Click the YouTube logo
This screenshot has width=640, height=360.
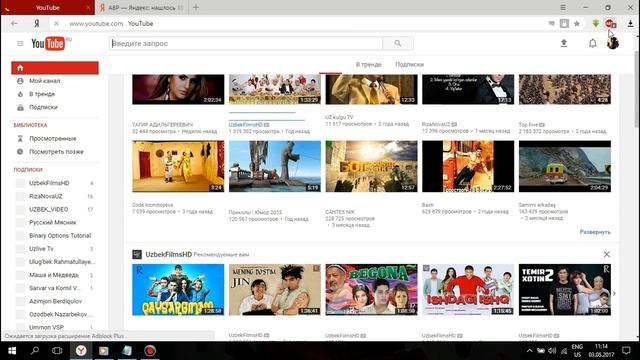[x=48, y=43]
